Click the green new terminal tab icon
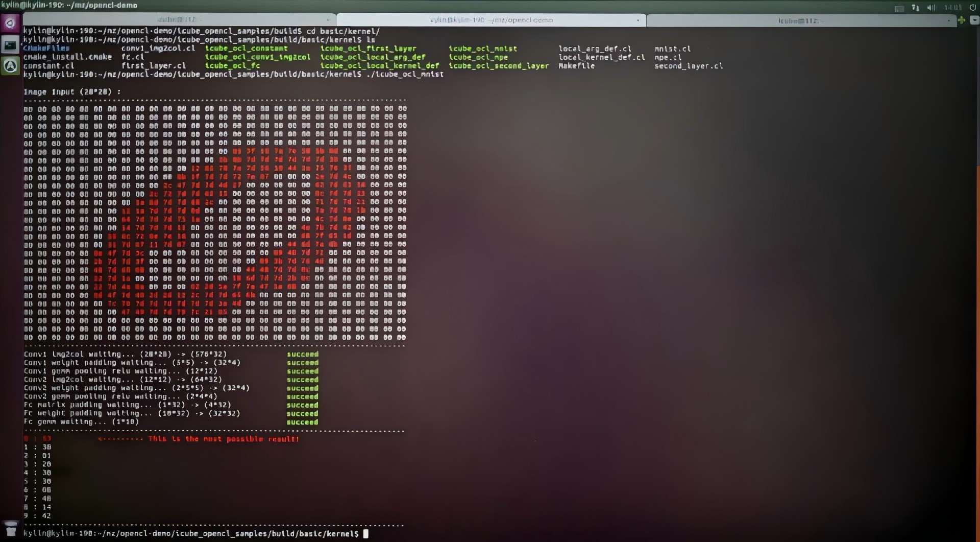This screenshot has width=980, height=542. coord(962,20)
